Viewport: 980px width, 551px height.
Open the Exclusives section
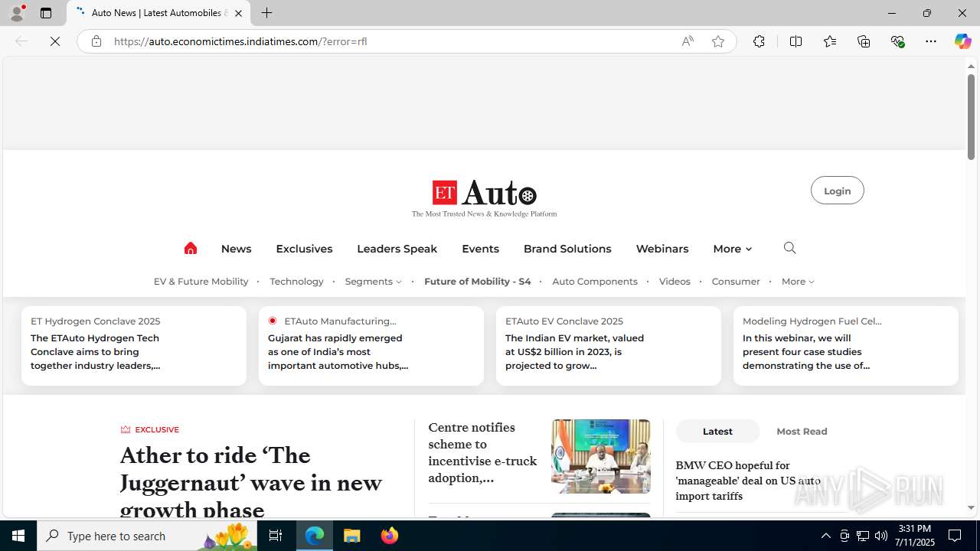point(304,249)
